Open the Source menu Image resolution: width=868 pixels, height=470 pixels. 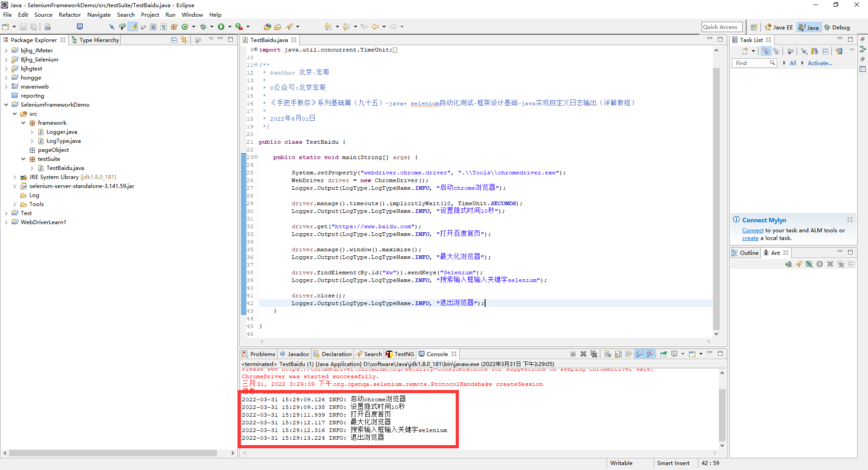43,14
